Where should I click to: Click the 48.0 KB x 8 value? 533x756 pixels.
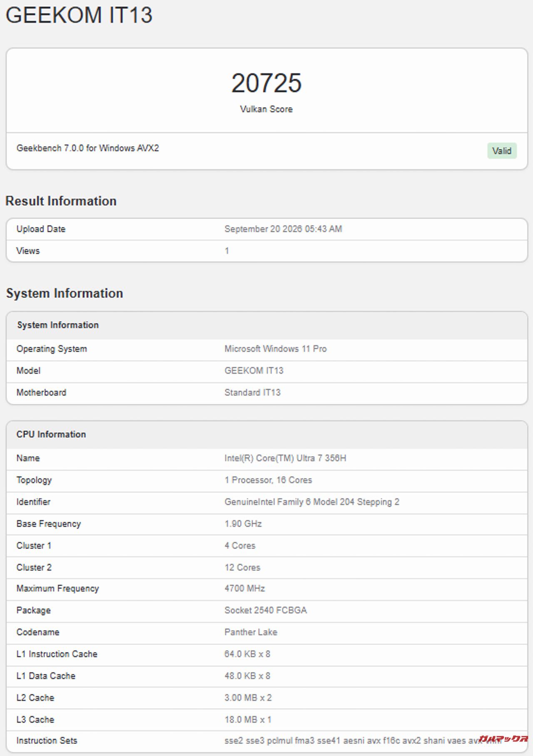[247, 676]
